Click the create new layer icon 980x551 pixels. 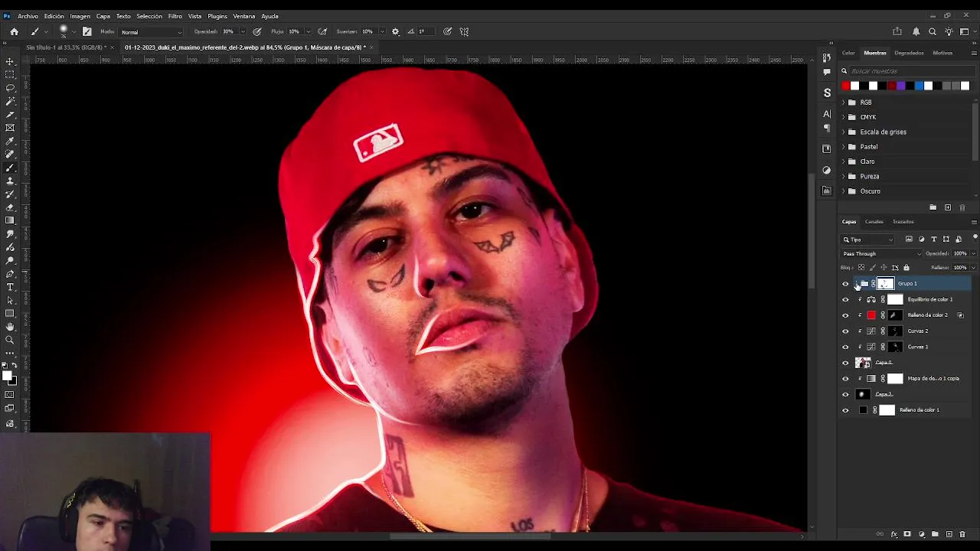(949, 534)
